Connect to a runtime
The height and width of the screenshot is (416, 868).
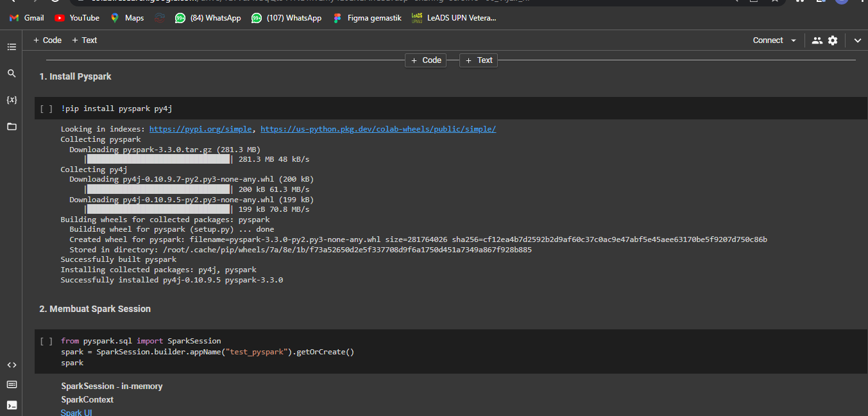[768, 40]
